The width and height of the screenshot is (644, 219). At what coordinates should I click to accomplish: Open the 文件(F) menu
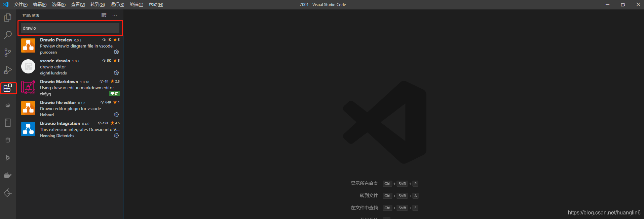pos(21,4)
